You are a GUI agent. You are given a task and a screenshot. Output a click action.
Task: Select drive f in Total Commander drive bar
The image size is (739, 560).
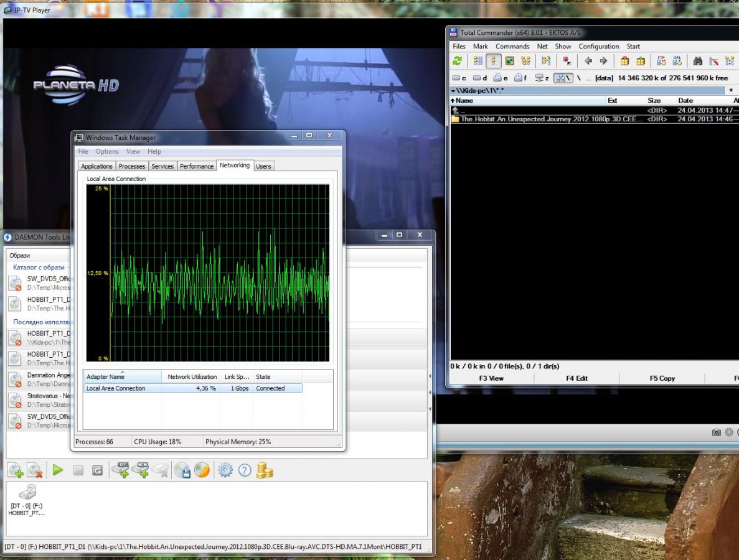520,78
